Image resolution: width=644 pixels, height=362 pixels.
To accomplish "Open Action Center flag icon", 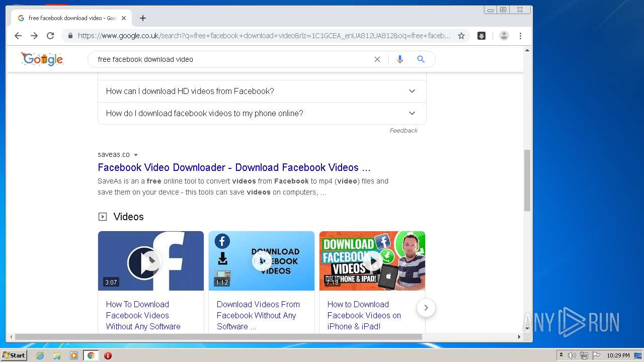I will point(596,355).
